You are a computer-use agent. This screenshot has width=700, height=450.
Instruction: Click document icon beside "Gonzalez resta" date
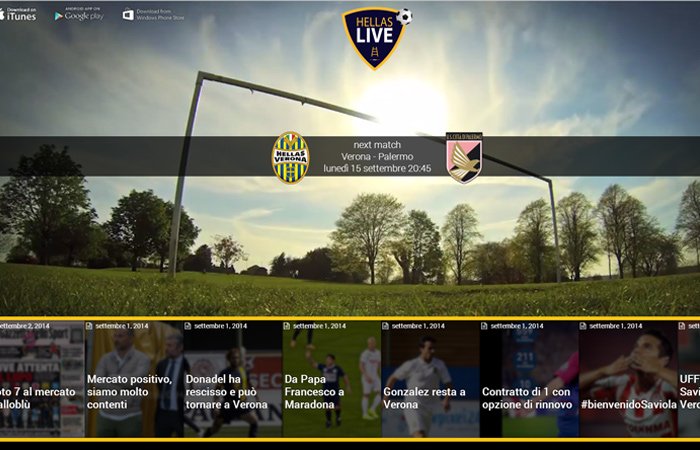385,326
